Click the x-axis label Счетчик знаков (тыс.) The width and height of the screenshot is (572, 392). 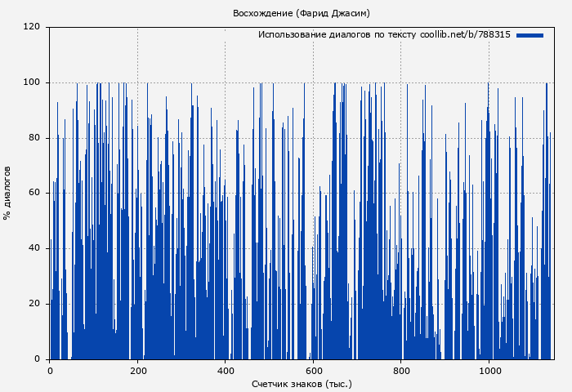tap(302, 383)
